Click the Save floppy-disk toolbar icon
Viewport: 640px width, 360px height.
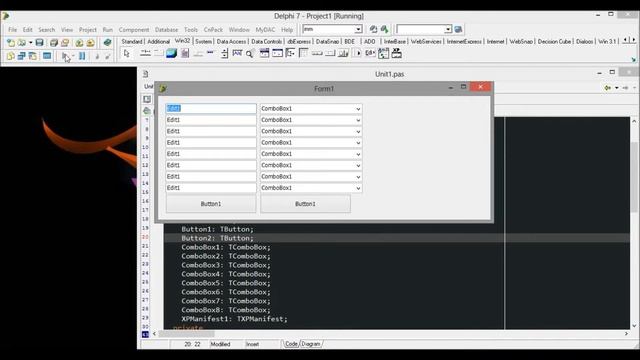click(x=39, y=42)
